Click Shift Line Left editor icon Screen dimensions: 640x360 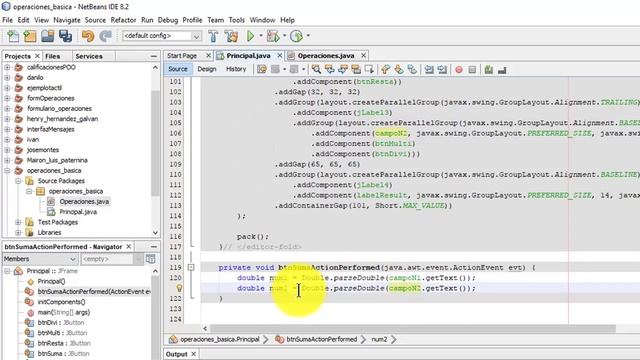[x=429, y=69]
